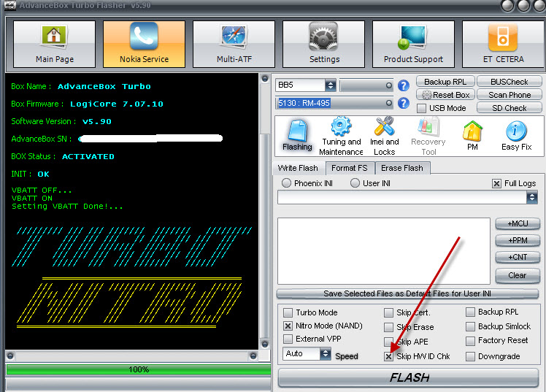Click the 100% green progress bar
This screenshot has width=546, height=392.
(139, 369)
